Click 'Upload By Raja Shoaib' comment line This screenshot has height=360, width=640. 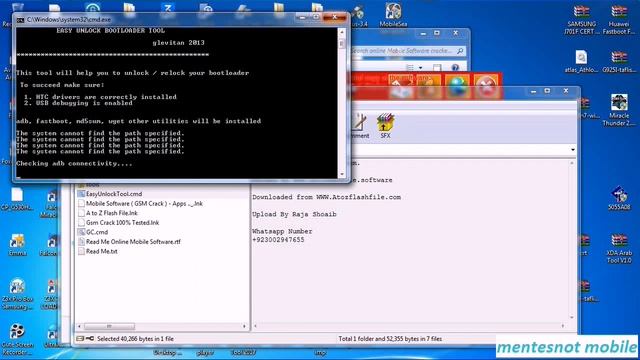coord(294,214)
